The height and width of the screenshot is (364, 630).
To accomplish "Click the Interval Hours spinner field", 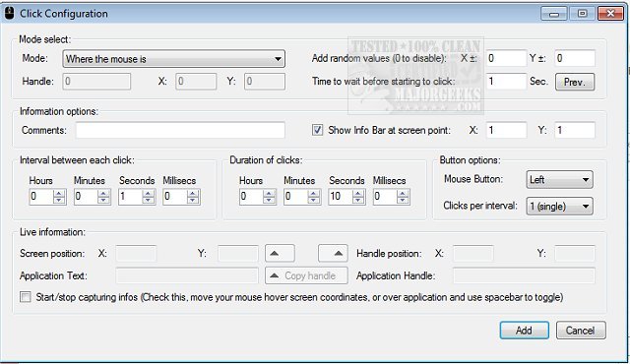I will pyautogui.click(x=47, y=197).
